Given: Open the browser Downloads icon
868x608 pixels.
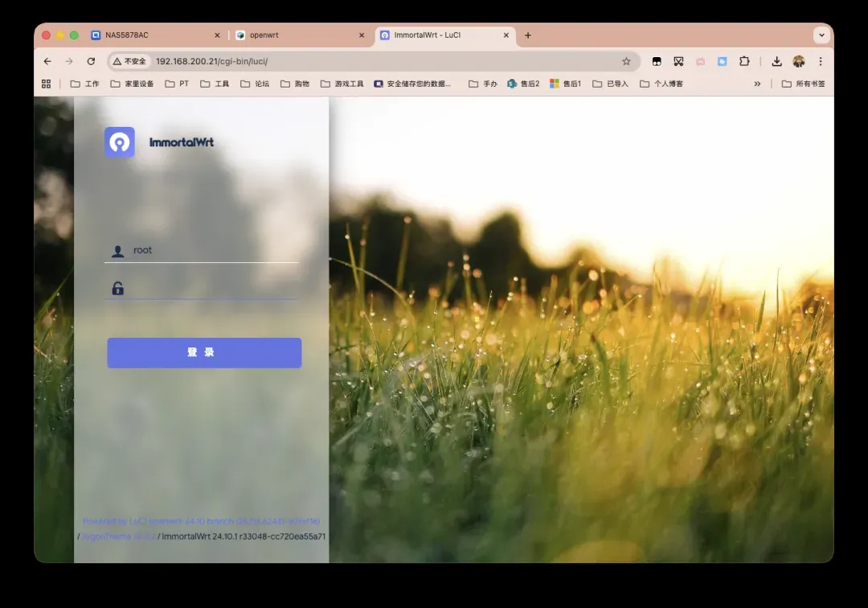Looking at the screenshot, I should pyautogui.click(x=776, y=61).
